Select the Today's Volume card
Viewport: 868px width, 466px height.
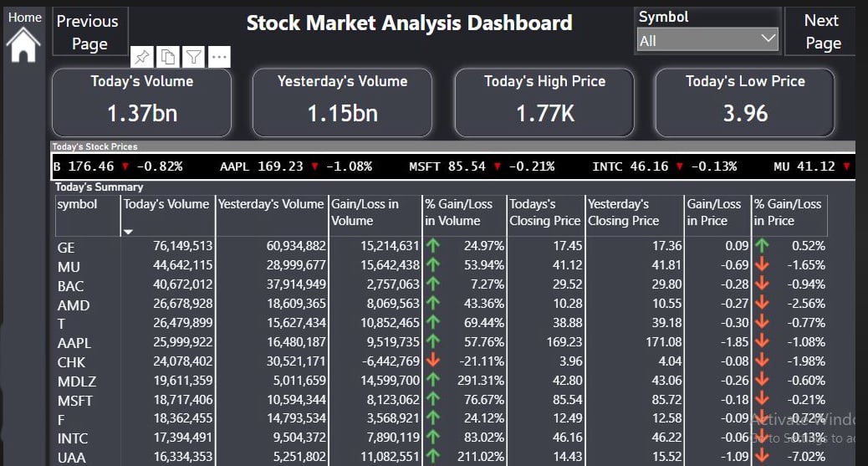(x=141, y=102)
